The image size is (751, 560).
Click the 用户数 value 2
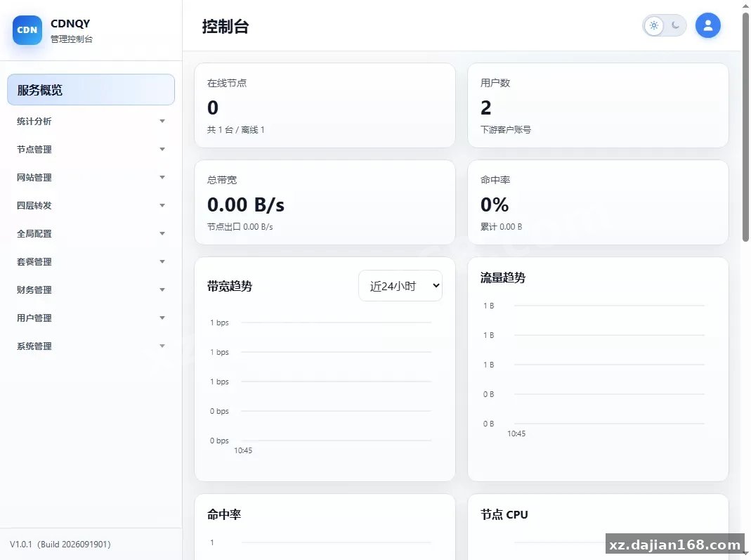click(485, 108)
